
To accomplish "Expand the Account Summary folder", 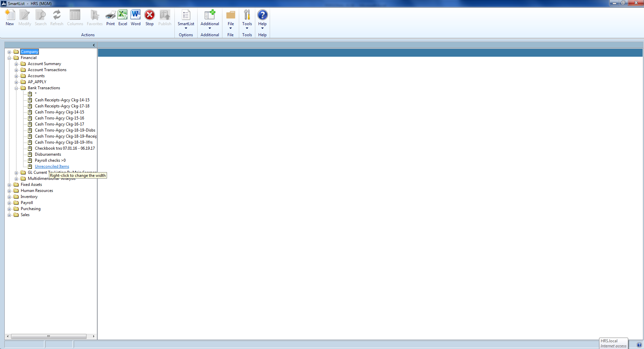I will point(16,64).
